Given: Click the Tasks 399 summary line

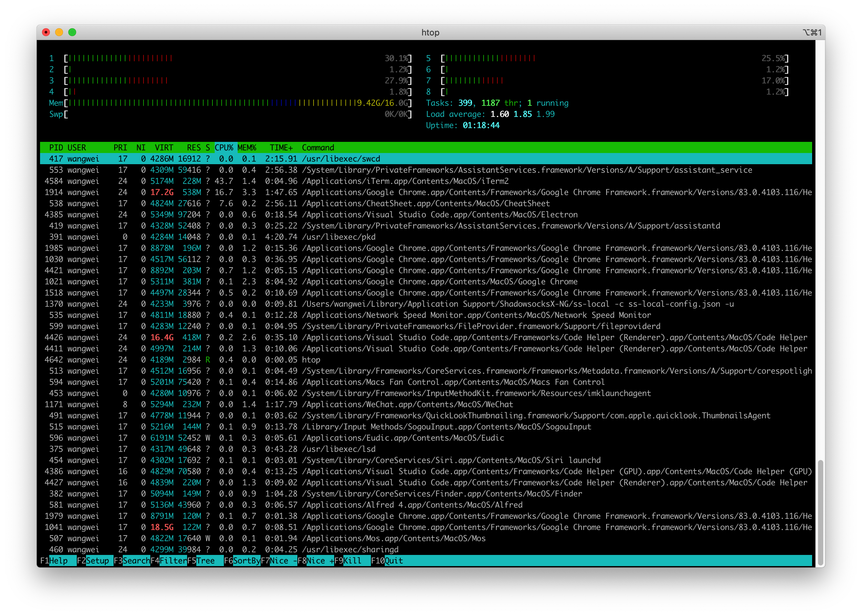Looking at the screenshot, I should 497,103.
